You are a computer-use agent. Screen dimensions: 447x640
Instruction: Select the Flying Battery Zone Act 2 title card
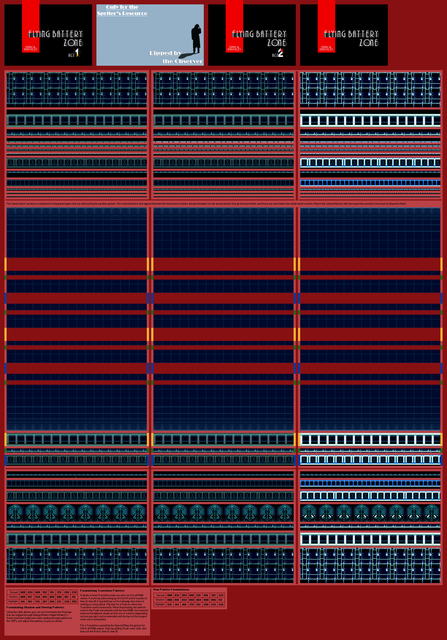pyautogui.click(x=252, y=35)
